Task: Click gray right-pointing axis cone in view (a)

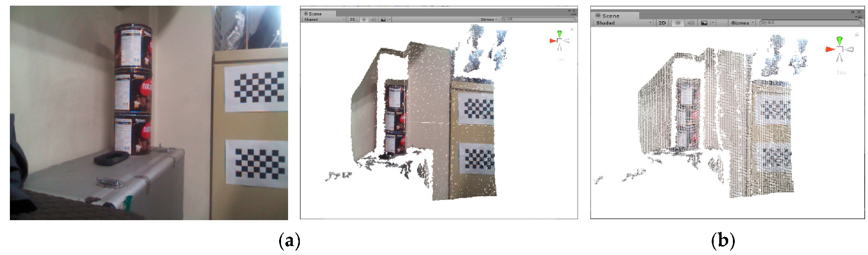Action: 566,41
